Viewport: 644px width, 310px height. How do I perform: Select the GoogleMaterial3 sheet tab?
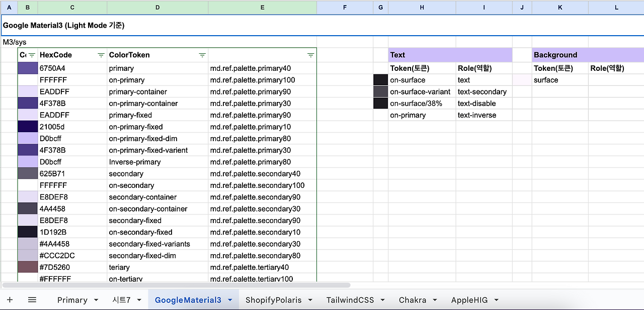point(188,300)
